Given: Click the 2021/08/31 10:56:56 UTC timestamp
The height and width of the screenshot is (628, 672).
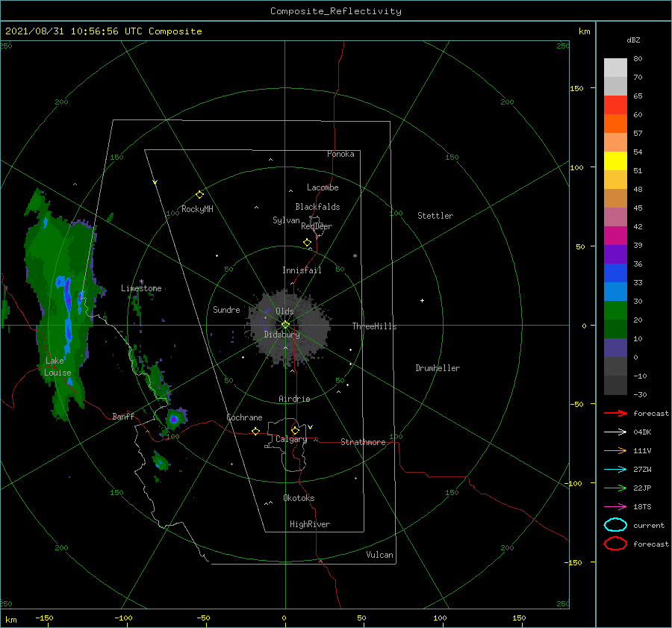Looking at the screenshot, I should tap(74, 31).
